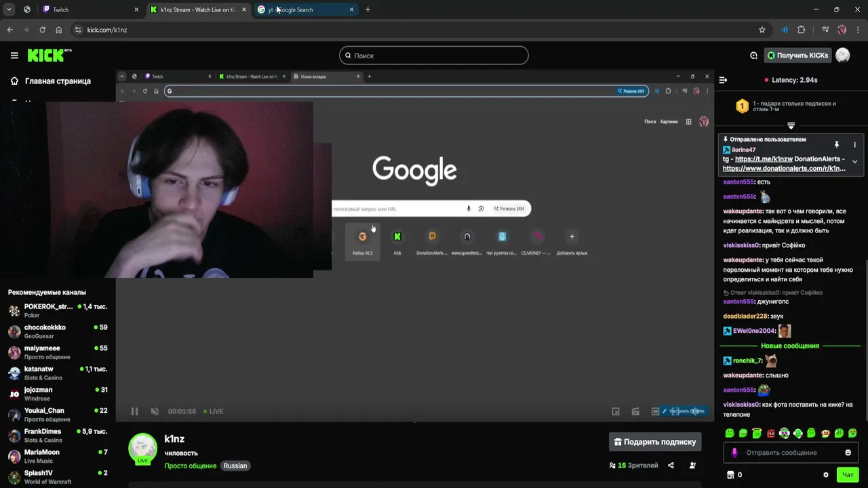868x488 pixels.
Task: Open the donationalerts.com pinned link
Action: 784,169
